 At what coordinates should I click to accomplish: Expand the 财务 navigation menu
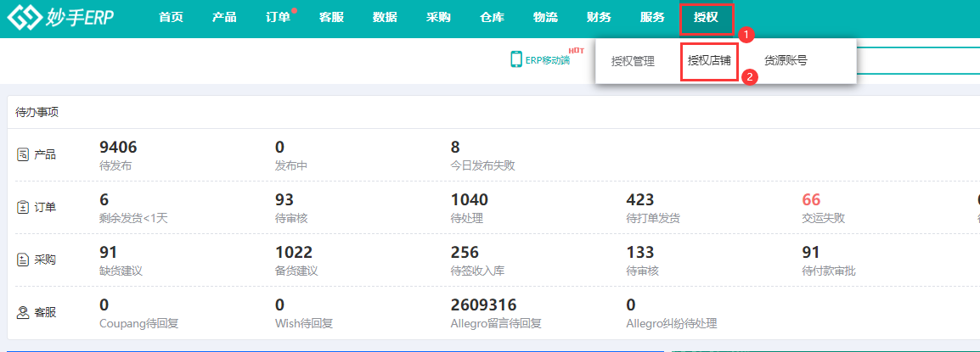[599, 18]
